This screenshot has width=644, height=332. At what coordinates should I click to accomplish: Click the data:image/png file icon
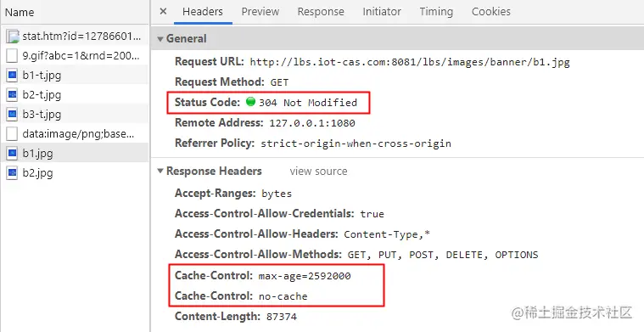click(x=13, y=133)
